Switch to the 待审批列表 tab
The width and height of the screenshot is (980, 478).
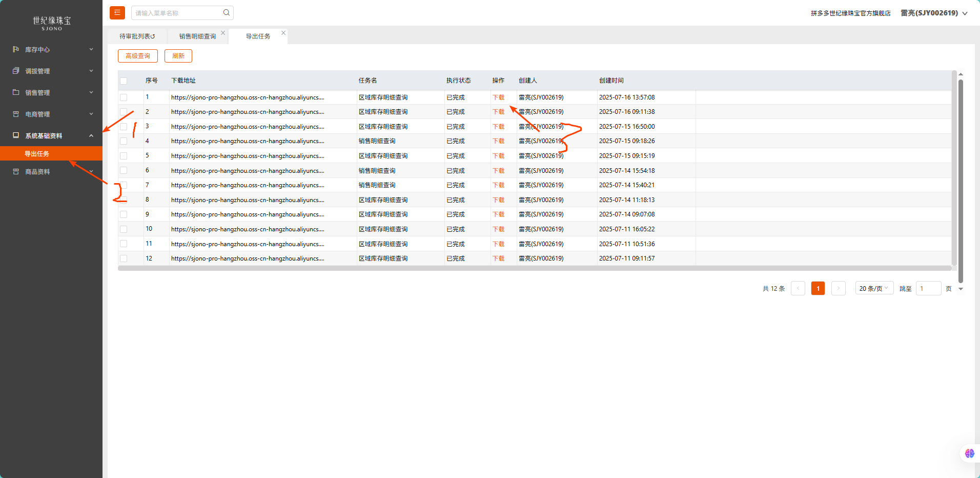137,36
